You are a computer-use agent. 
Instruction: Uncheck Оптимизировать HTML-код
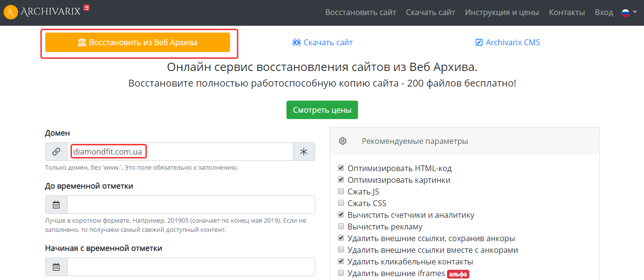(341, 168)
